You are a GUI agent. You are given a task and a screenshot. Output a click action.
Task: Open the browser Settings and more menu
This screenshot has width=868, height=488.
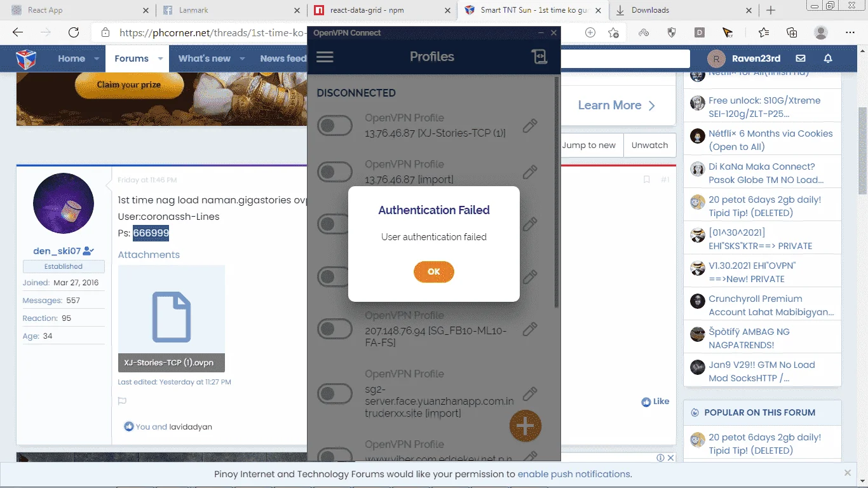[850, 32]
